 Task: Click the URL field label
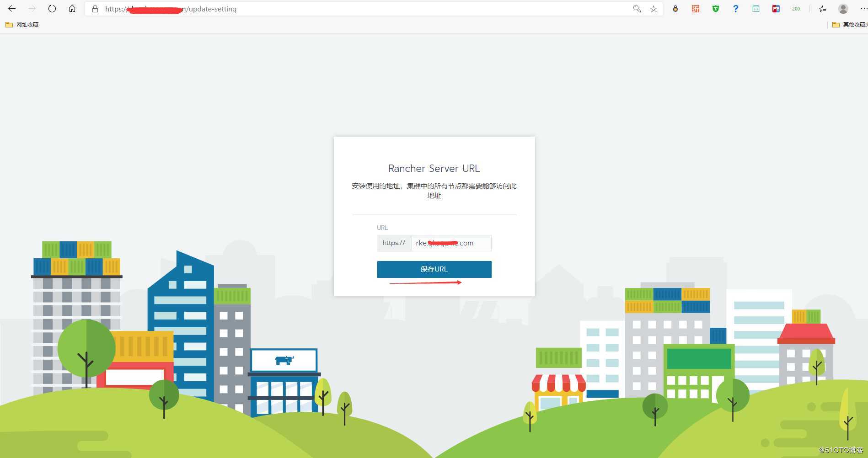382,228
